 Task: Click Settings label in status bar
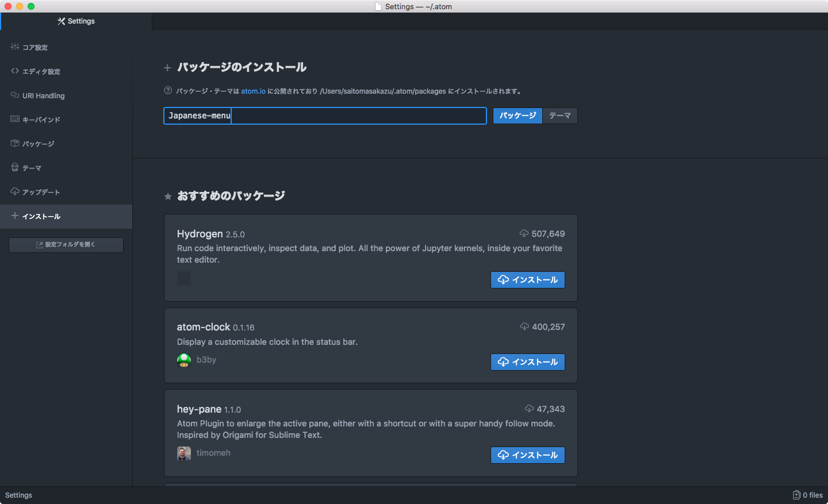point(18,495)
